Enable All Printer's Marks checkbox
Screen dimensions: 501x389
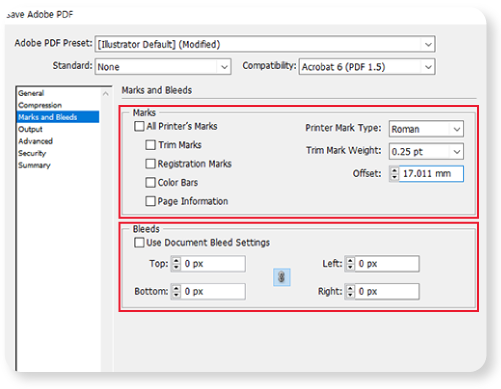coord(139,126)
